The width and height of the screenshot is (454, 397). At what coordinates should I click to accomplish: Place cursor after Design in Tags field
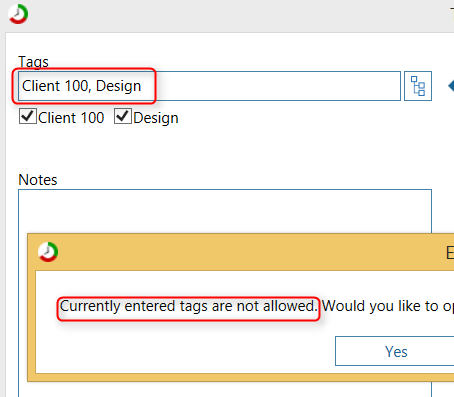click(x=142, y=86)
